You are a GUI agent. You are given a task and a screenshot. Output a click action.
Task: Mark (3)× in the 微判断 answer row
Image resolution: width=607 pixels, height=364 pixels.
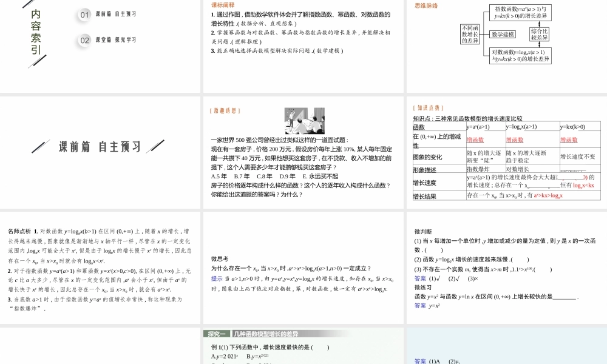[473, 278]
